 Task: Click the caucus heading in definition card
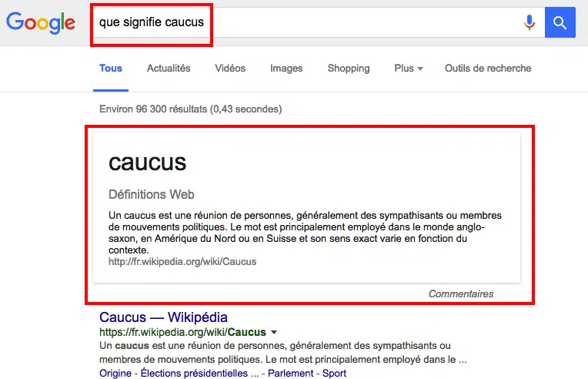click(148, 163)
